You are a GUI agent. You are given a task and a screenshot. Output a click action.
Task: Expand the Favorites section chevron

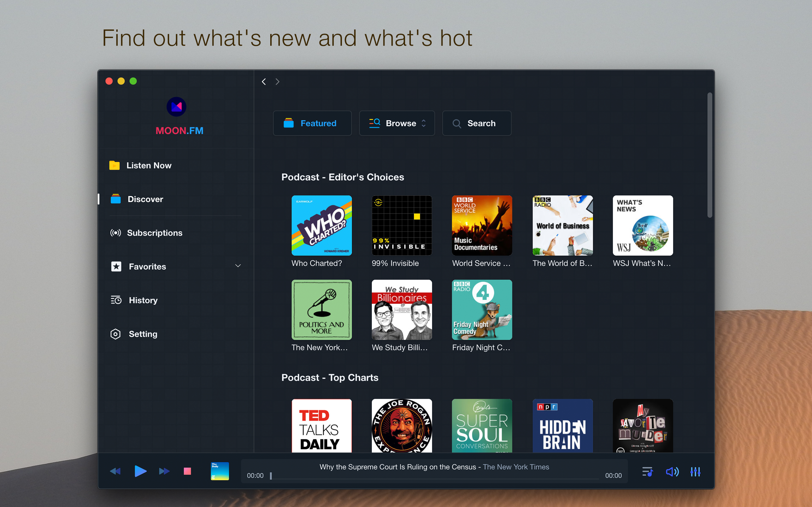click(238, 266)
